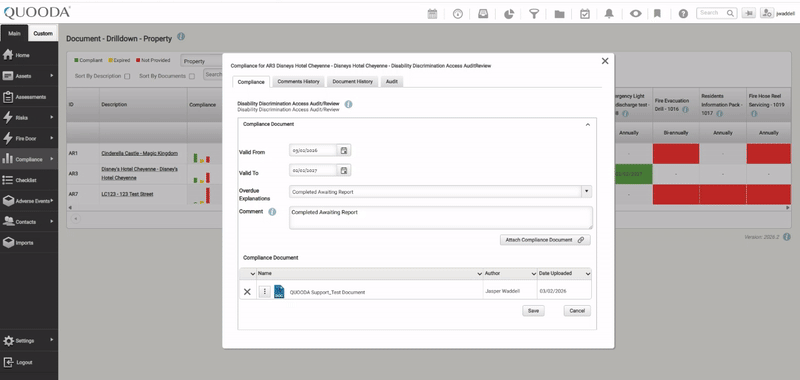
Task: Remove the QUOODA Support_Test Document row
Action: [x=247, y=292]
